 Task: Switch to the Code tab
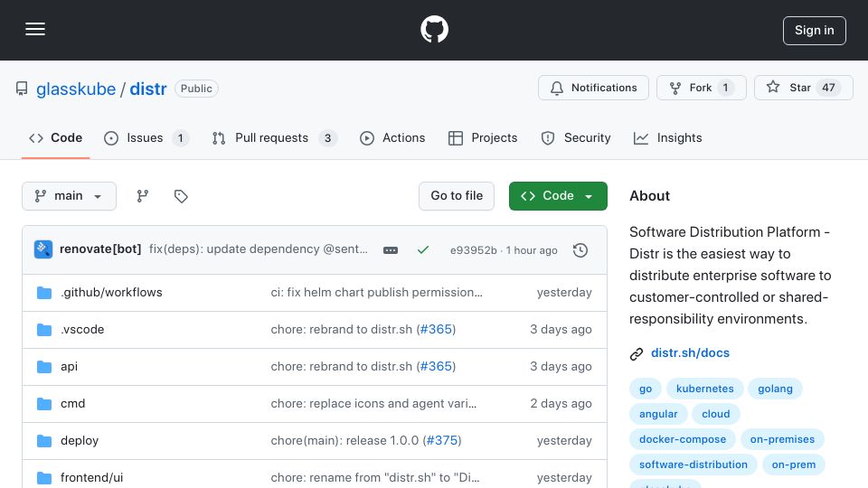(55, 137)
